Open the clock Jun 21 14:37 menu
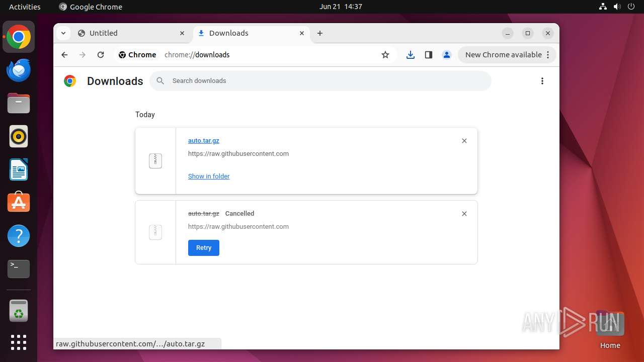 341,7
